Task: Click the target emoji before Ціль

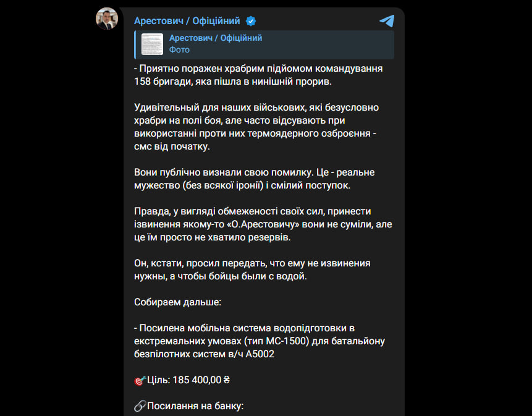Action: click(x=140, y=380)
